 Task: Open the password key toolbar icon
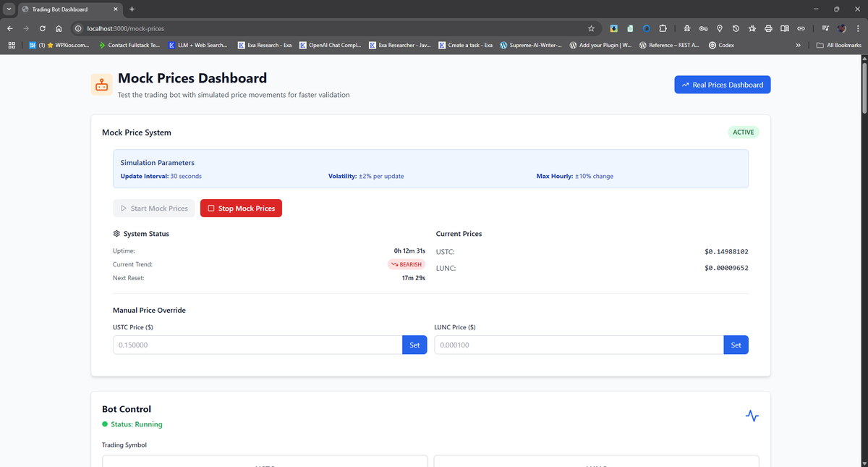tap(703, 28)
